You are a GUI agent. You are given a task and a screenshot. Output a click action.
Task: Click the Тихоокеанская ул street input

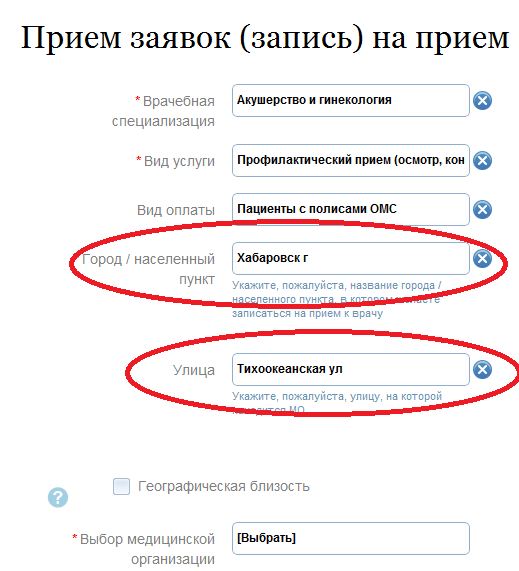click(351, 370)
